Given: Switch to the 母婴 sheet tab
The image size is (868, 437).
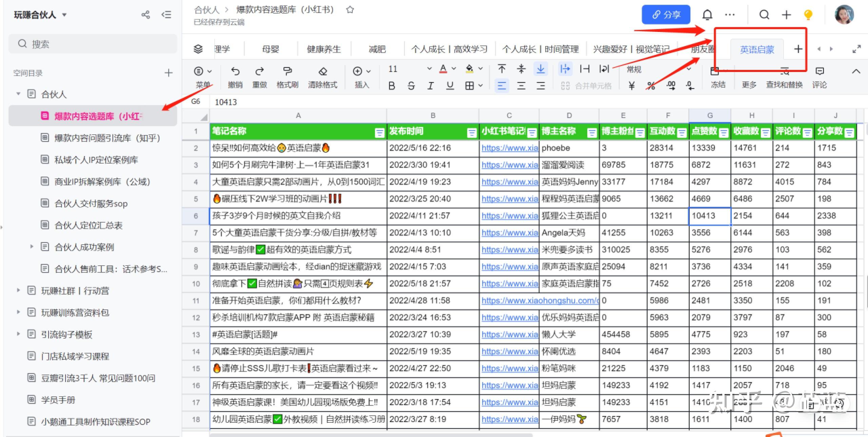Looking at the screenshot, I should point(271,49).
